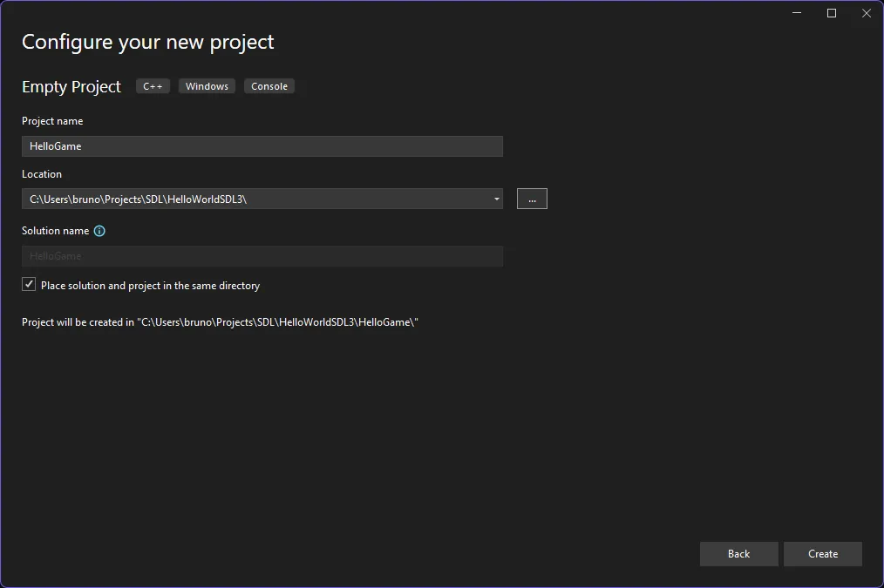Click the browse location ellipsis button
884x588 pixels.
pyautogui.click(x=532, y=199)
